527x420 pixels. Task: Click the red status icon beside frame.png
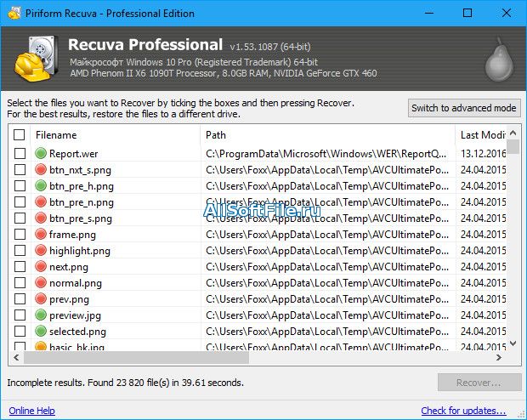41,234
